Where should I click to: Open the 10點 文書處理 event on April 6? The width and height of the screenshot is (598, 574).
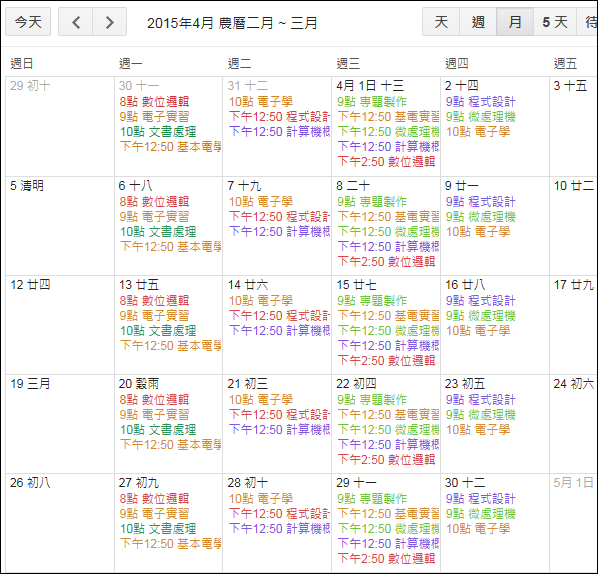(x=158, y=232)
